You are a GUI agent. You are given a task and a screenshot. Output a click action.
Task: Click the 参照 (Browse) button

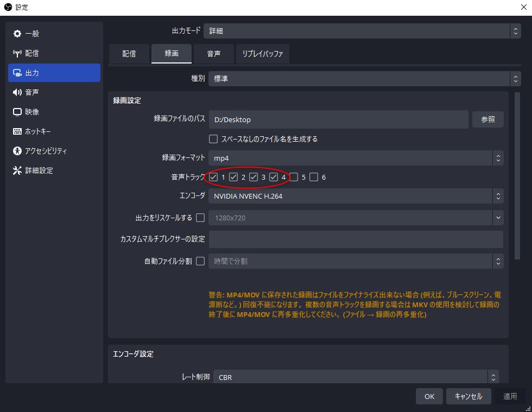click(x=487, y=119)
